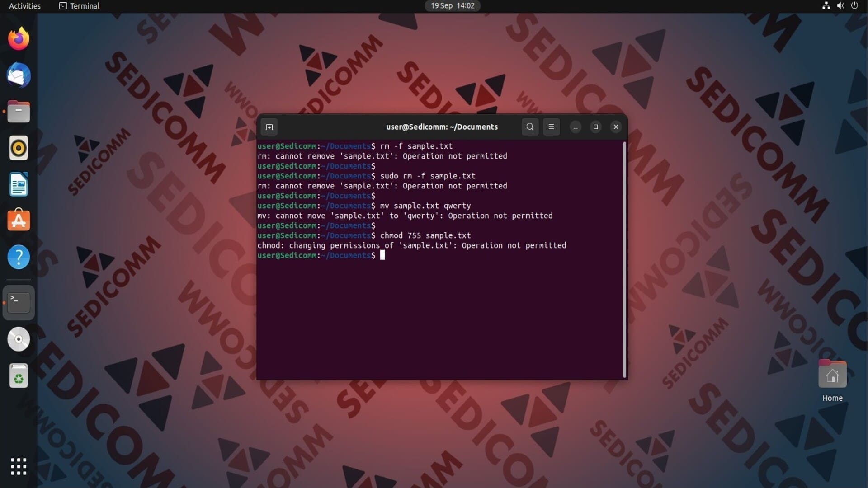Open the Terminal app menu in top bar

[x=80, y=6]
